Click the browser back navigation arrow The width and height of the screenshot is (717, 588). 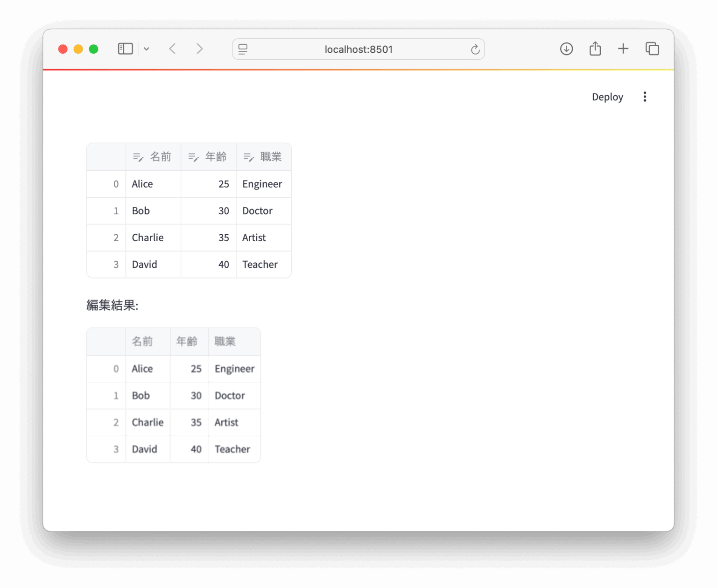pos(172,49)
